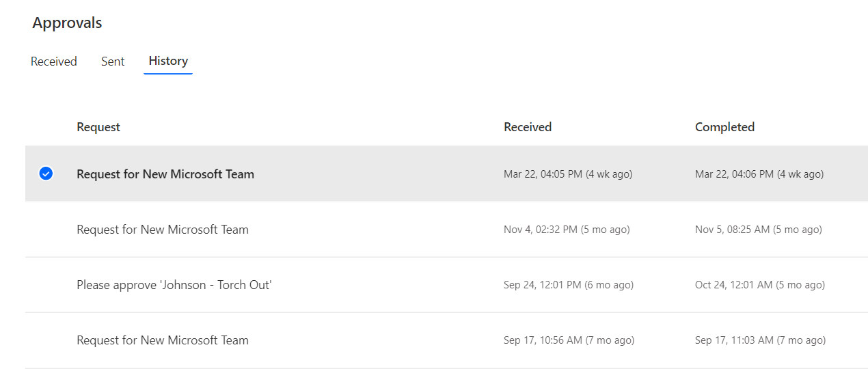The width and height of the screenshot is (868, 369).
Task: Open the Microsoft Team request received Nov 4
Action: tap(163, 230)
